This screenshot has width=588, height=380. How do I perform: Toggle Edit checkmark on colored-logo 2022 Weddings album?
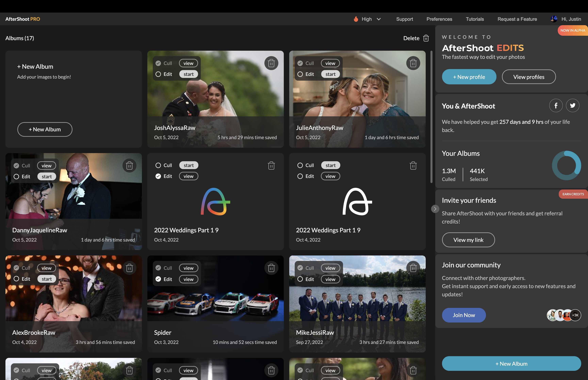pyautogui.click(x=158, y=176)
